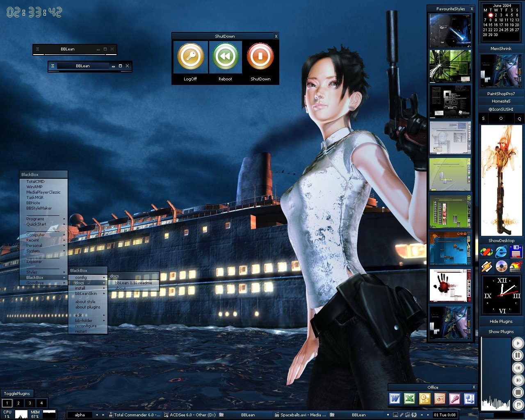Click the play button in media controls
The image size is (525, 420).
[x=518, y=343]
